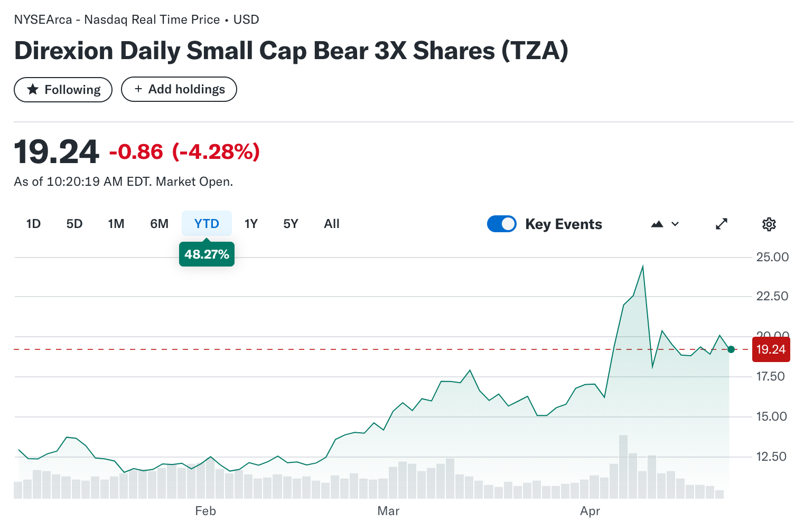Select the 5Y time range
The height and width of the screenshot is (532, 804).
[x=290, y=223]
